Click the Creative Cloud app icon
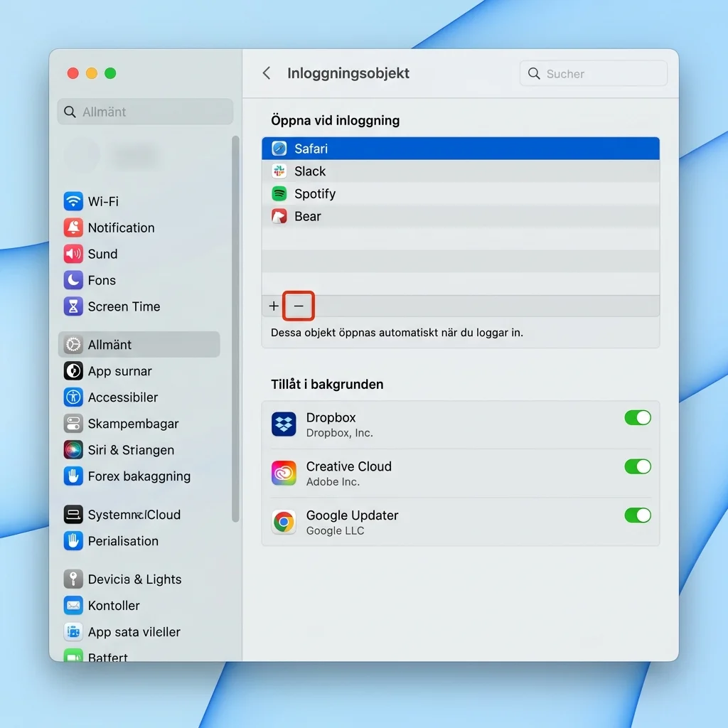This screenshot has width=728, height=728. [x=284, y=473]
